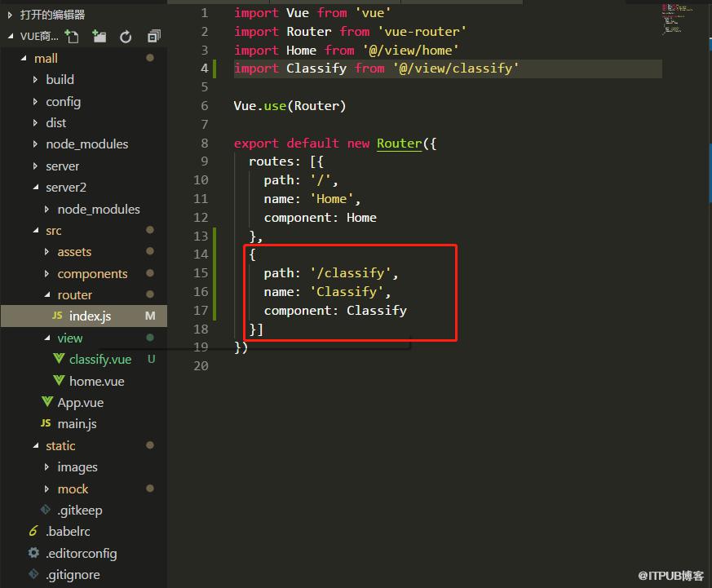The width and height of the screenshot is (712, 588).
Task: Open the home.vue file
Action: [x=97, y=381]
